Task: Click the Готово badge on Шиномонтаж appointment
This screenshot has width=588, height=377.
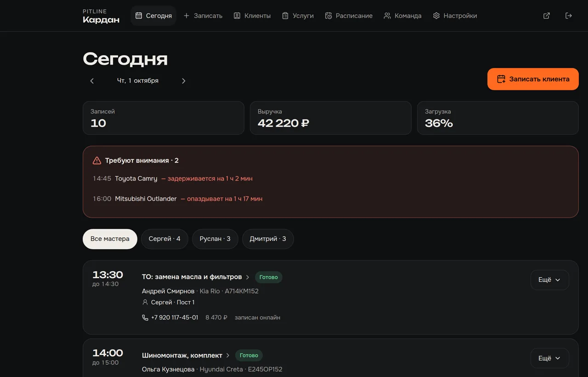Action: (249, 355)
